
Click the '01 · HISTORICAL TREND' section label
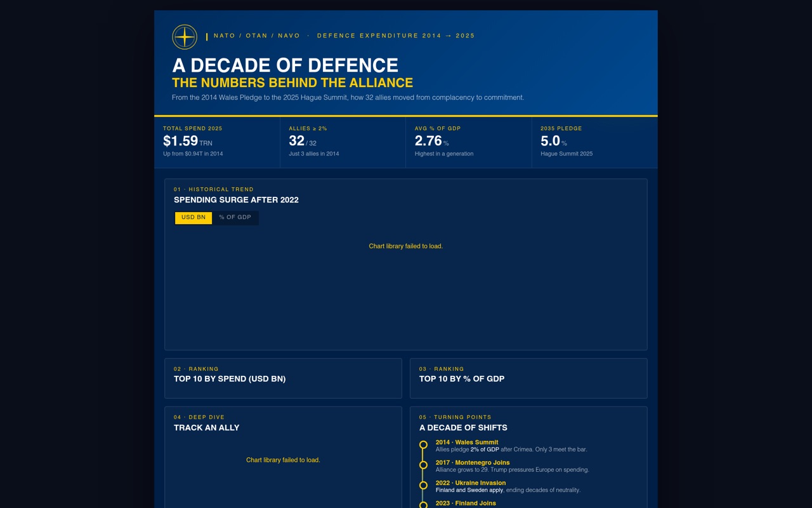214,189
